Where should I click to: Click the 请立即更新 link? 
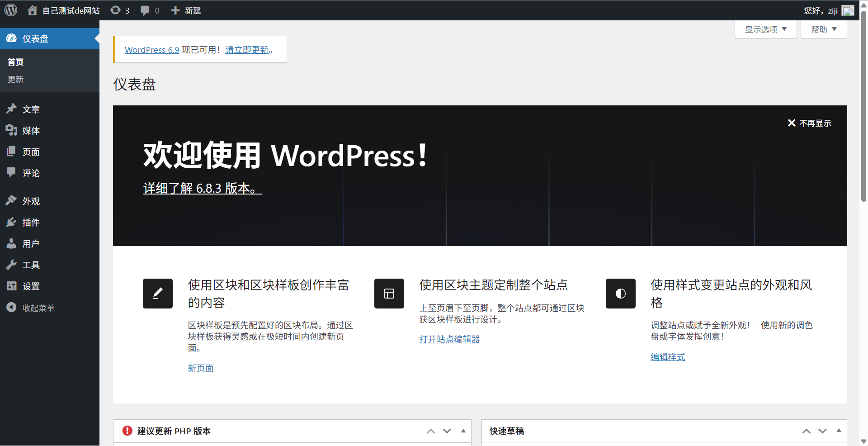tap(247, 50)
